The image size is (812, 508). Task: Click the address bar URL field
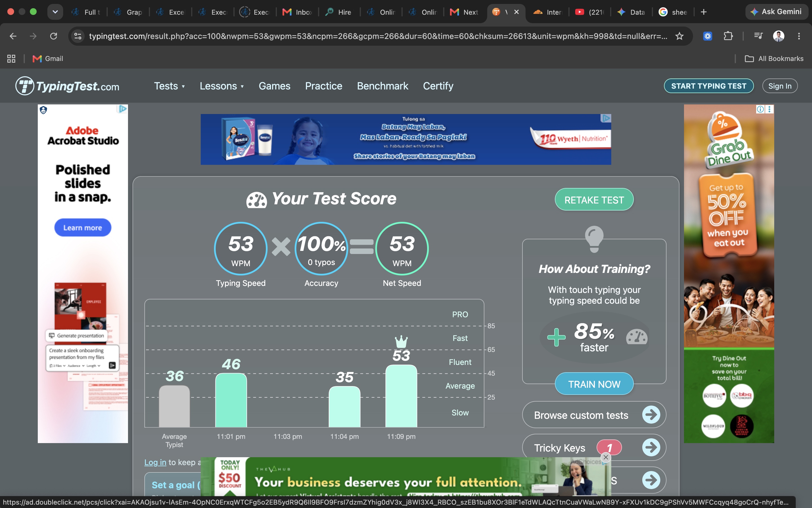click(x=378, y=36)
